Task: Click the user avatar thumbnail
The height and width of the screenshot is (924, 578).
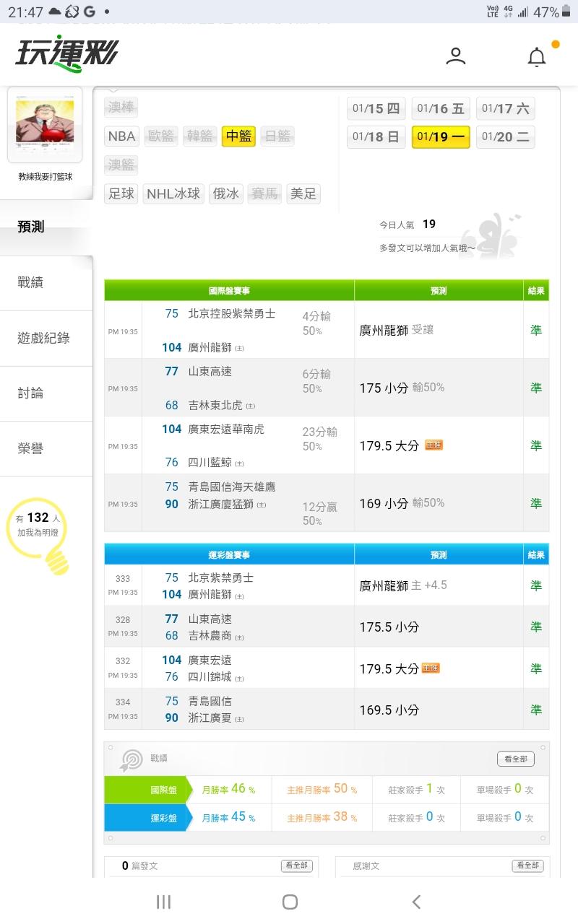Action: pos(45,124)
